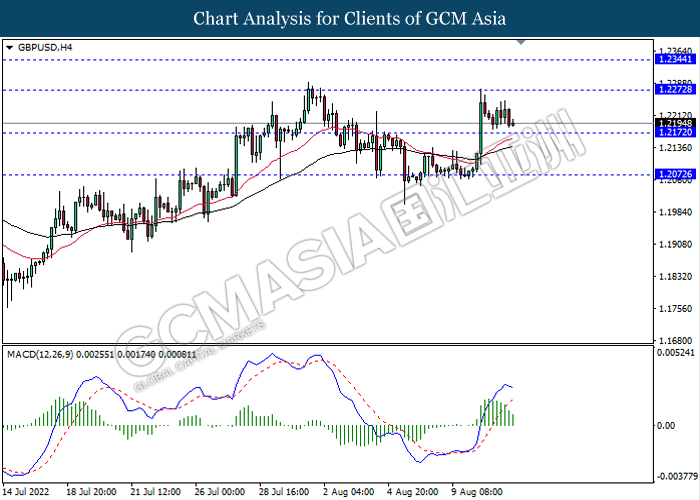This screenshot has height=500, width=700.
Task: Click the 1.19840 price axis value
Action: pyautogui.click(x=675, y=212)
